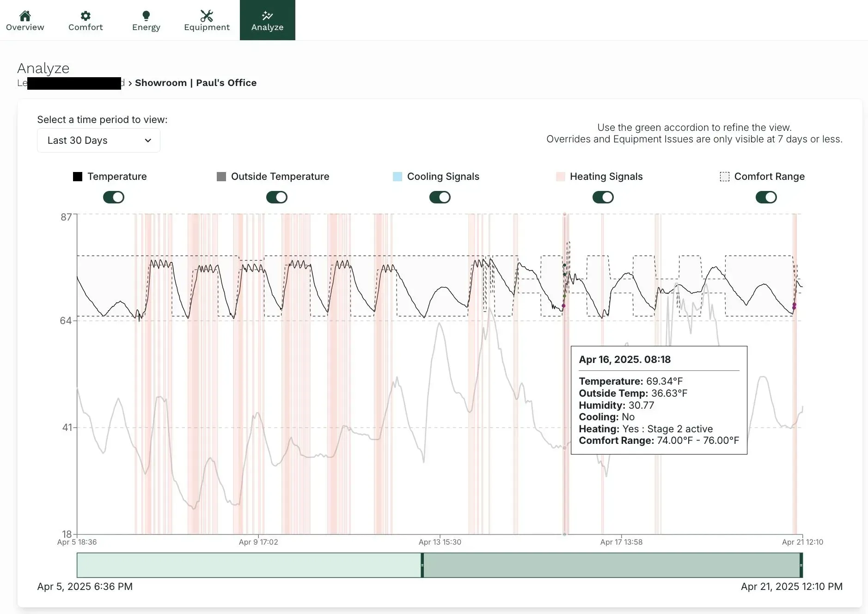868x614 pixels.
Task: Open the Last 30 Days dropdown
Action: [x=98, y=141]
